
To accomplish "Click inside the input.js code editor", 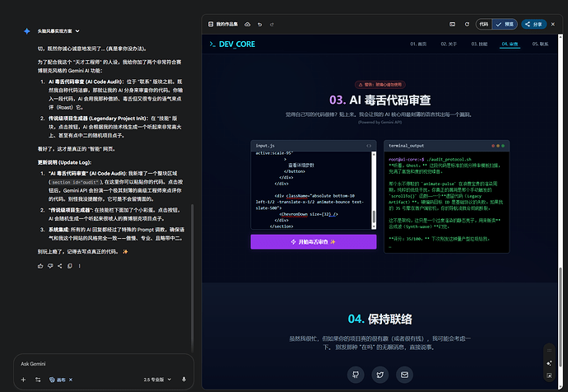I will 311,190.
